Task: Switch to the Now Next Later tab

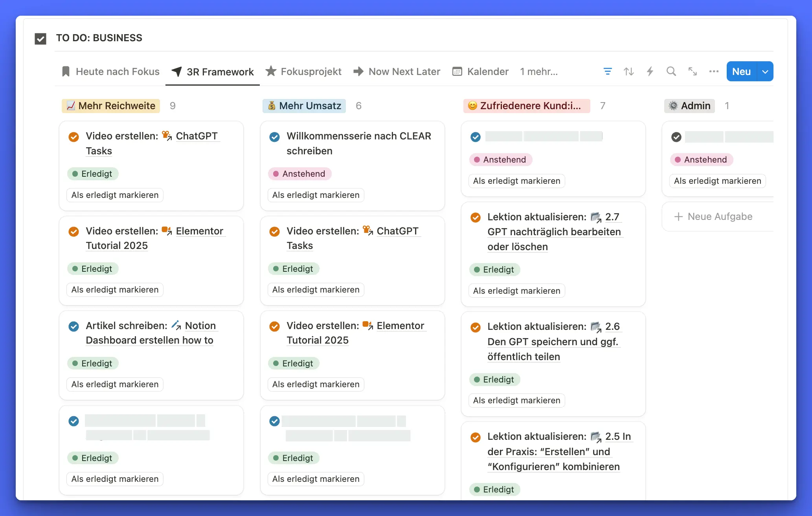Action: pyautogui.click(x=397, y=71)
